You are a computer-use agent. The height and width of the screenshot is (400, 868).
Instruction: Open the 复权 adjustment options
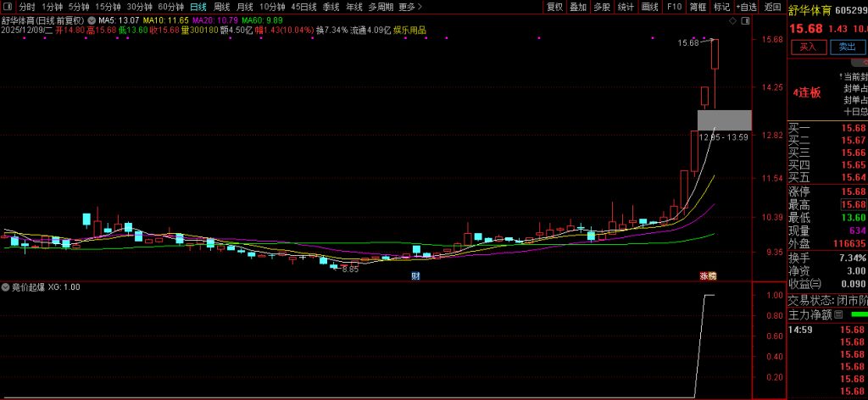554,7
